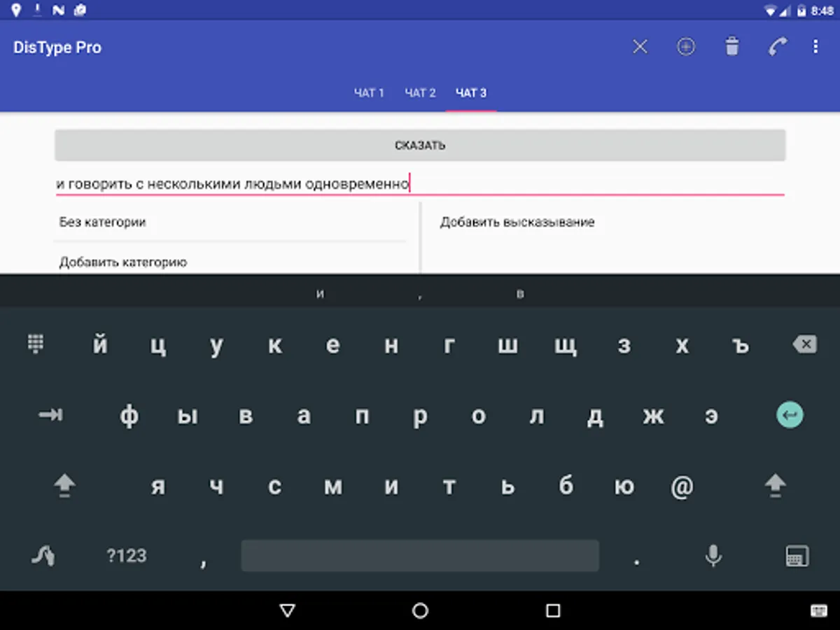The image size is (840, 630).
Task: Tap the keyboard picker icon in navigation bar
Action: [x=818, y=611]
